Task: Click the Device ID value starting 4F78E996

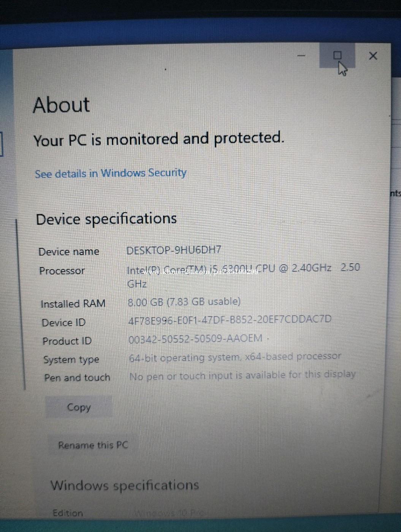Action: tap(230, 320)
